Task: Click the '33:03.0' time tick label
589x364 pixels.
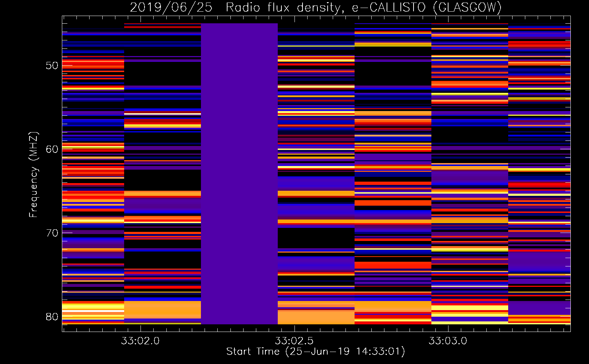Action: (448, 341)
